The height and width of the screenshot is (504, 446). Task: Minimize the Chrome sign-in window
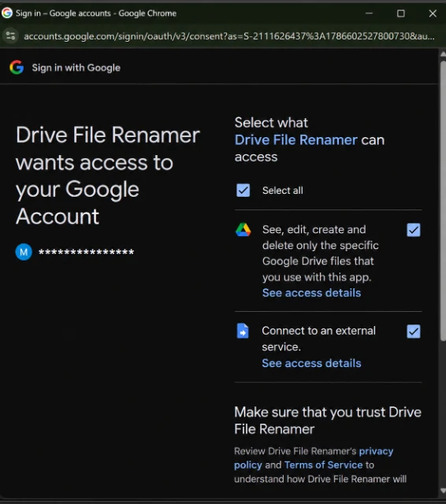[369, 13]
